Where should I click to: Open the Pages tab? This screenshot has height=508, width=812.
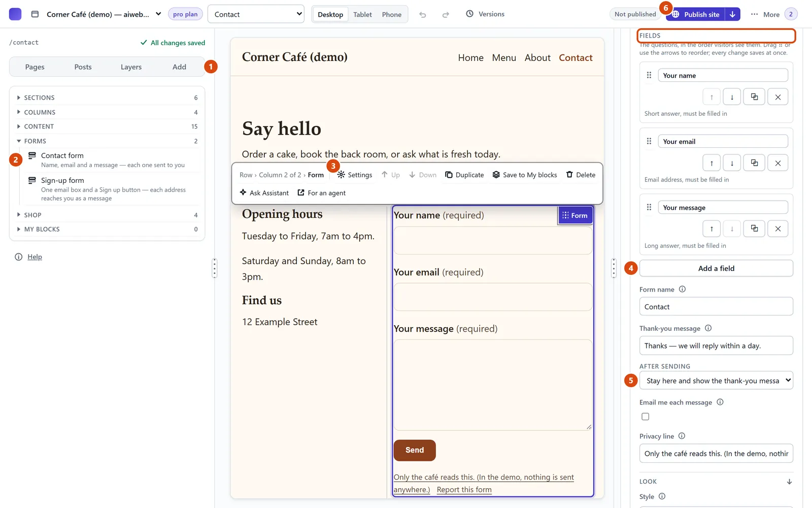(x=35, y=67)
